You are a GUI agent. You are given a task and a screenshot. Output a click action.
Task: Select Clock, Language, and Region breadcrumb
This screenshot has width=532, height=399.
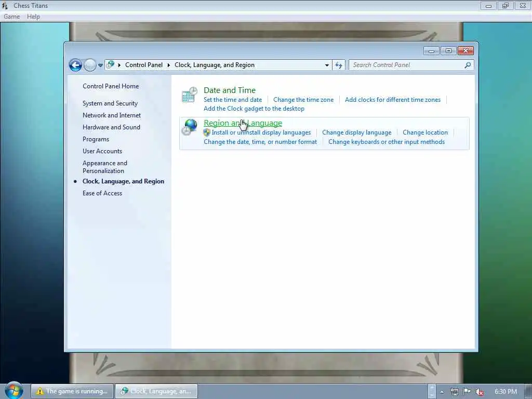pos(215,65)
